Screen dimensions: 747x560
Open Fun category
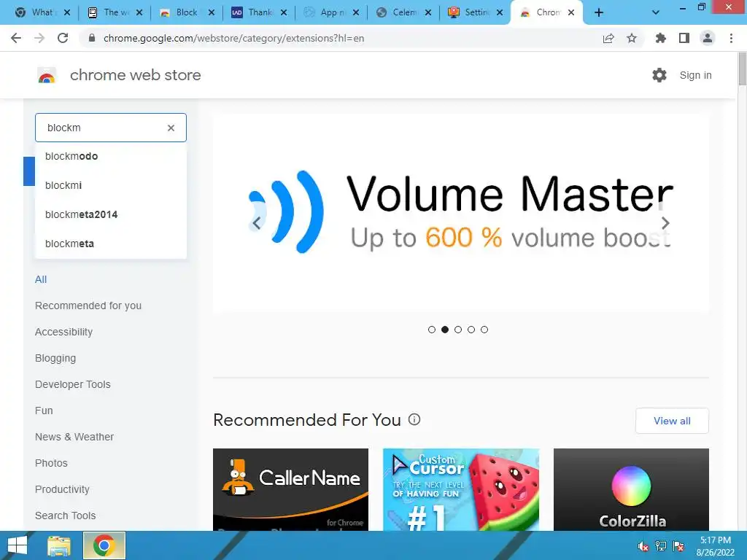tap(44, 411)
